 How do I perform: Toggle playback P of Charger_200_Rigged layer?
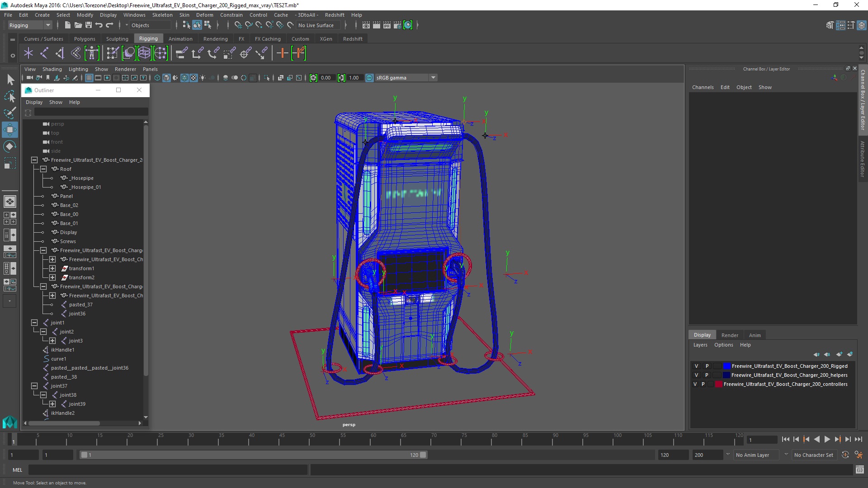click(x=707, y=366)
